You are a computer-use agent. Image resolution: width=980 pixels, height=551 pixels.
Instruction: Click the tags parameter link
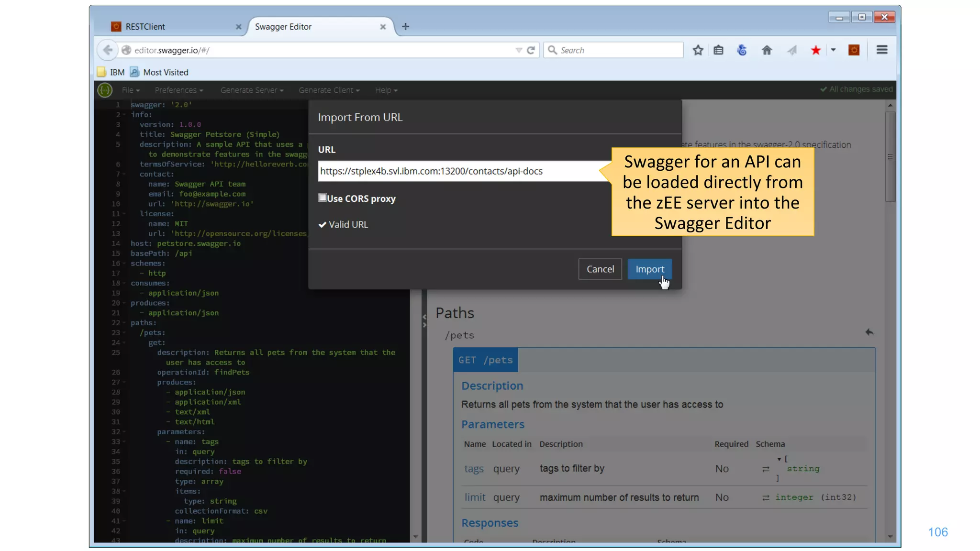click(x=474, y=469)
